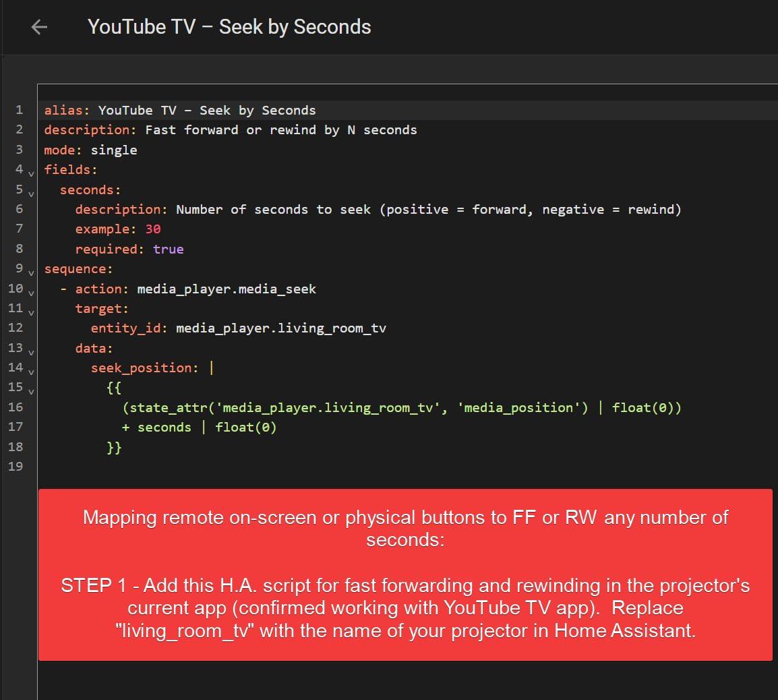
Task: Collapse the seek_position block on line 14
Action: 31,372
